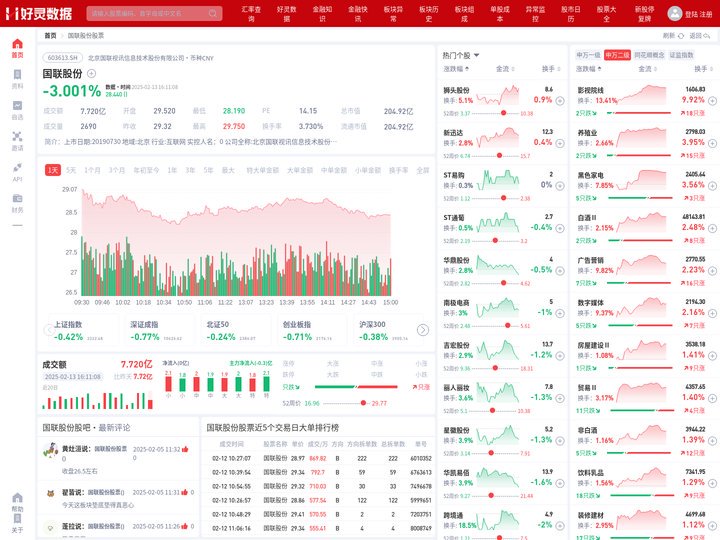Add 华凯易佰 with its plus icon
This screenshot has width=720, height=540.
[560, 483]
